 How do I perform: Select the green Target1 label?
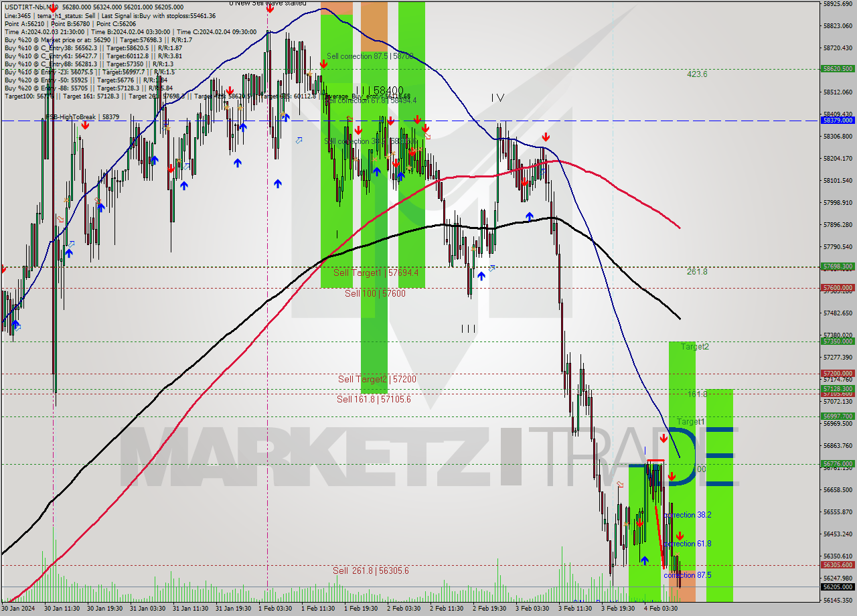pos(690,421)
